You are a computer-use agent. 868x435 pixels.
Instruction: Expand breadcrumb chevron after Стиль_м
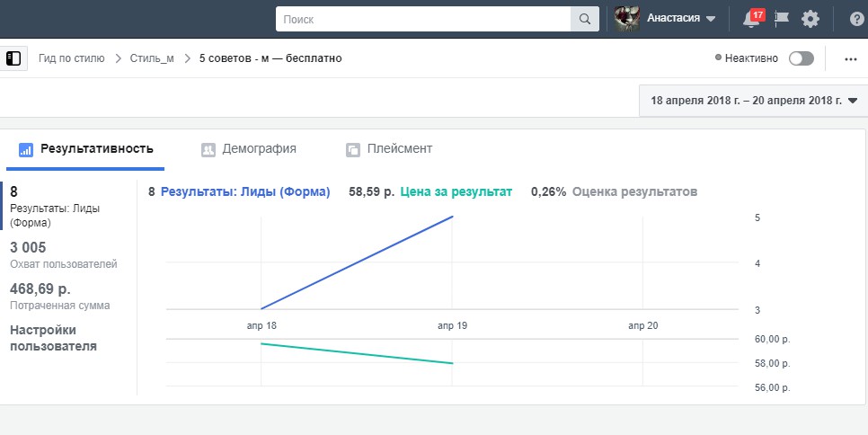[187, 58]
